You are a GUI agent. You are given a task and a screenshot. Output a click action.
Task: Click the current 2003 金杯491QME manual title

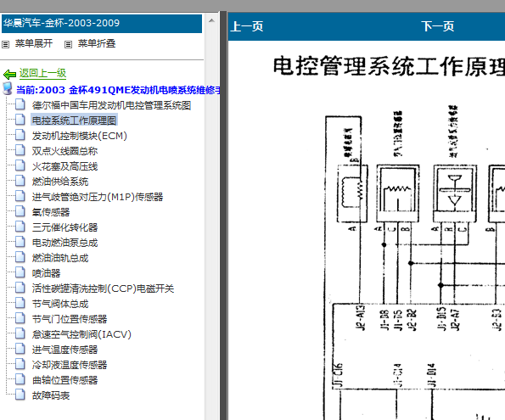[118, 90]
